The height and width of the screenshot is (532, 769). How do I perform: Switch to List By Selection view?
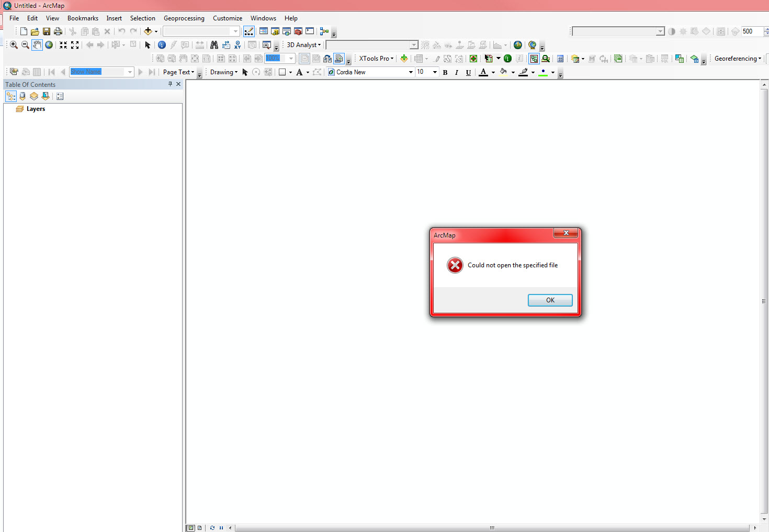46,96
